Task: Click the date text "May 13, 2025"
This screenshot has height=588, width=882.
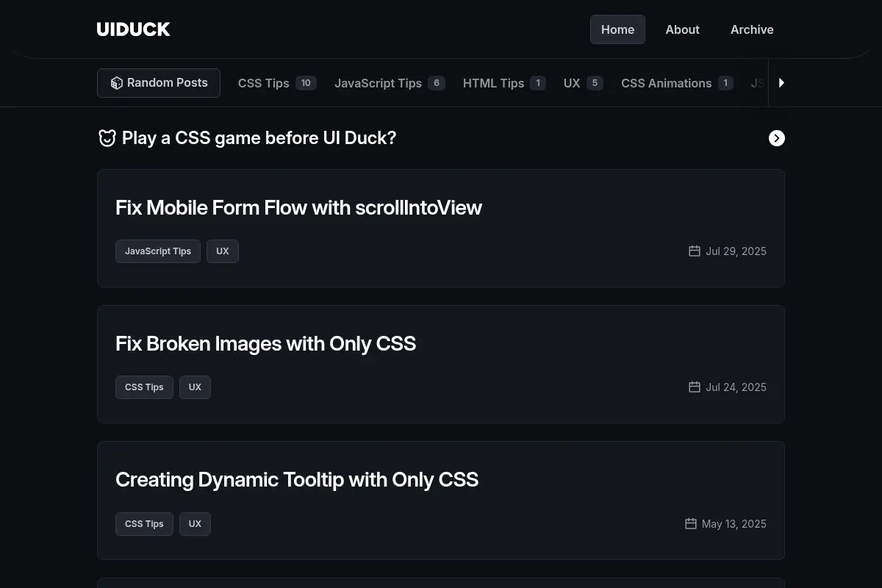Action: pyautogui.click(x=734, y=524)
